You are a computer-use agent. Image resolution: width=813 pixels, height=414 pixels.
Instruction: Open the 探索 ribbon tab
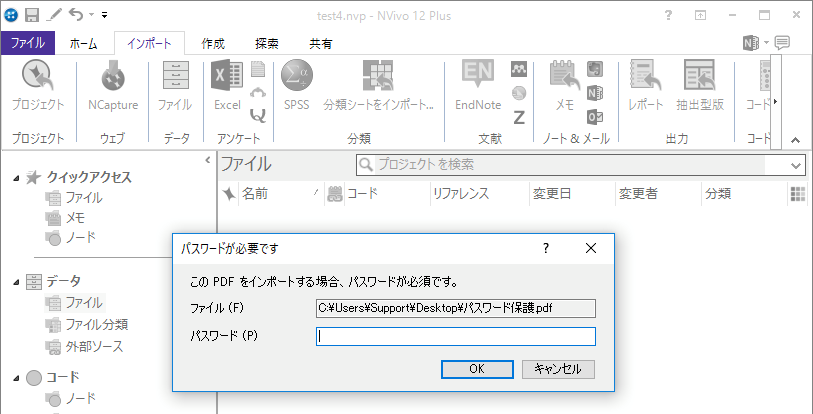267,43
